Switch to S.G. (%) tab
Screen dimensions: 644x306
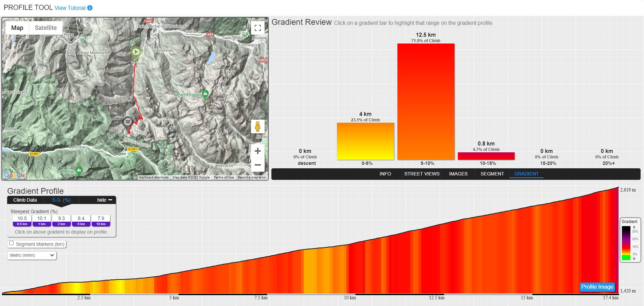pos(61,200)
